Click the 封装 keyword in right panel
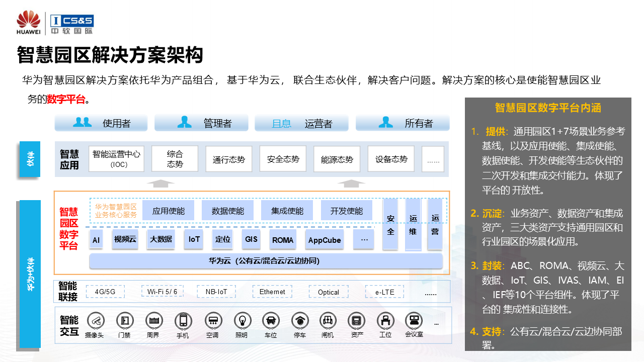The image size is (644, 362). click(x=492, y=265)
